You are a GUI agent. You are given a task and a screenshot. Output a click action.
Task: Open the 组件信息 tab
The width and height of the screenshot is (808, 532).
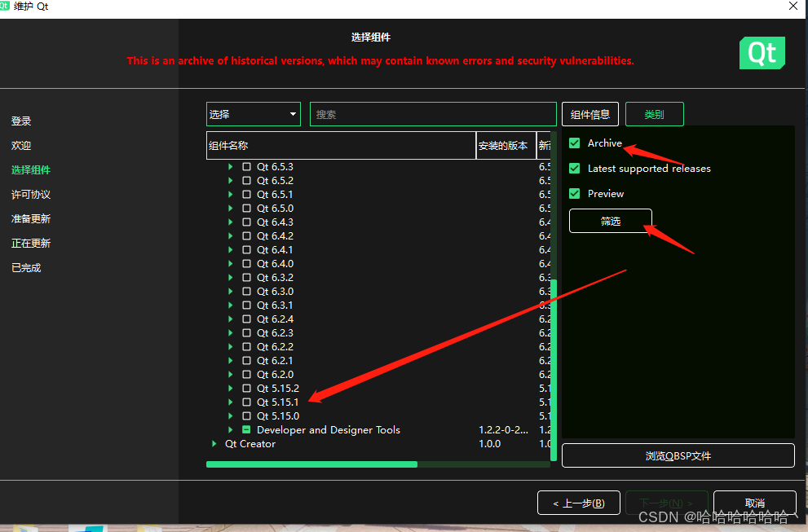[590, 114]
